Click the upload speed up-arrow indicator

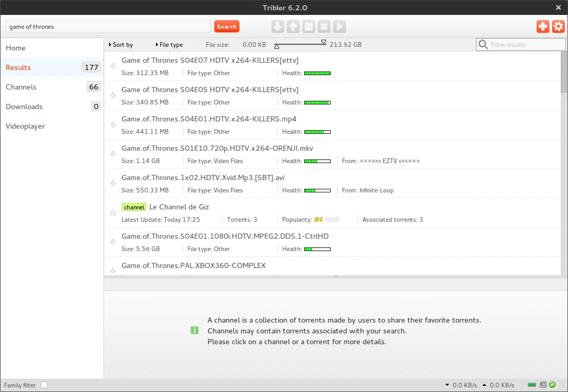(x=485, y=385)
